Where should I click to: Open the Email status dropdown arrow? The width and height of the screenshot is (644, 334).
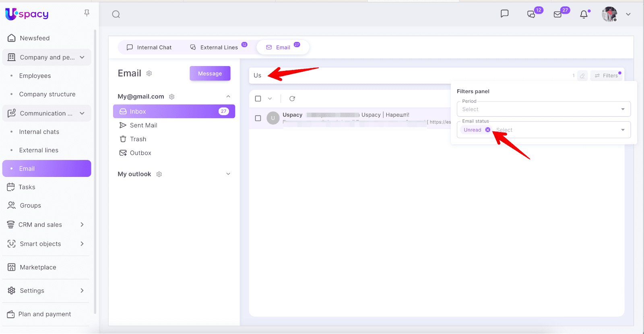click(x=623, y=130)
